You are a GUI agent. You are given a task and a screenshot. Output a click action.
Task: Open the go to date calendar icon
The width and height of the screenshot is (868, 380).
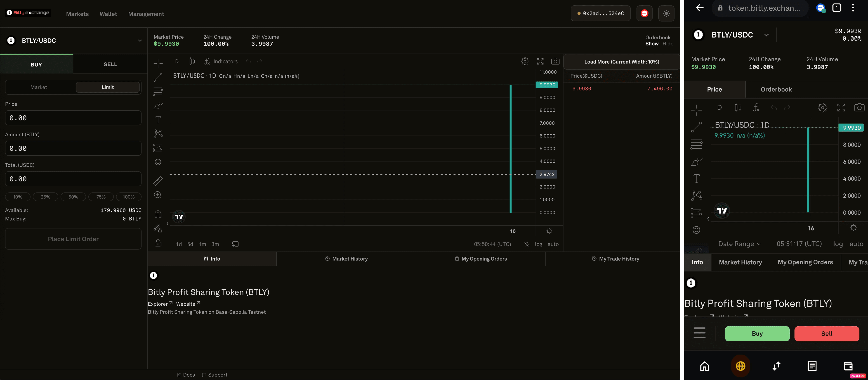[x=235, y=244]
